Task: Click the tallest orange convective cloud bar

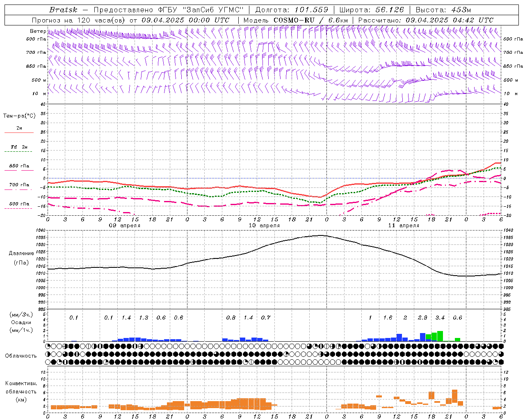Action: [x=454, y=396]
